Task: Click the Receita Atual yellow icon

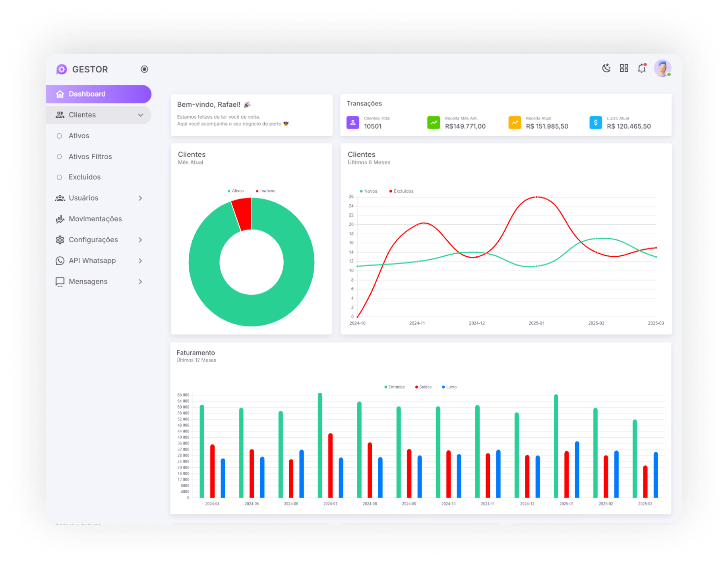Action: [515, 123]
